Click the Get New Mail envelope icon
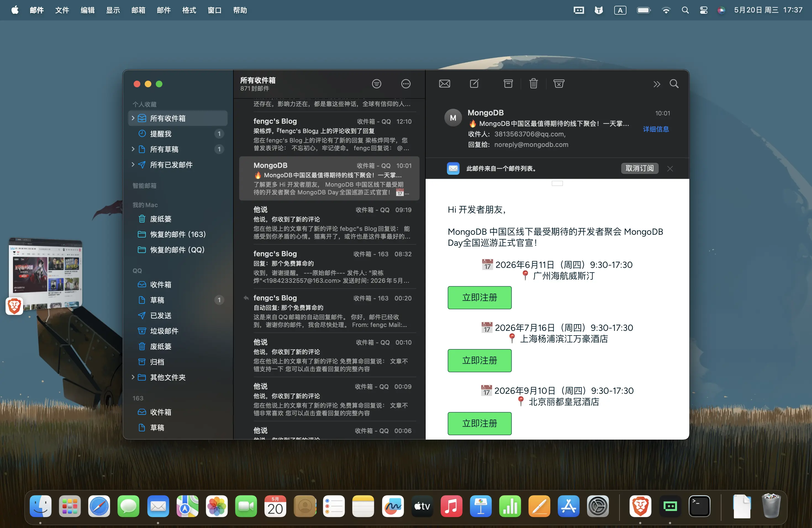This screenshot has height=528, width=812. tap(444, 84)
